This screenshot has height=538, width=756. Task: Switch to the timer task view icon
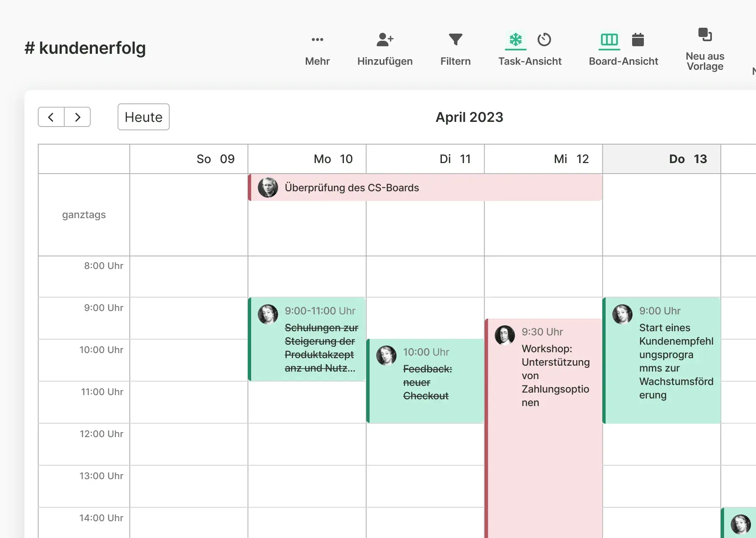(544, 40)
